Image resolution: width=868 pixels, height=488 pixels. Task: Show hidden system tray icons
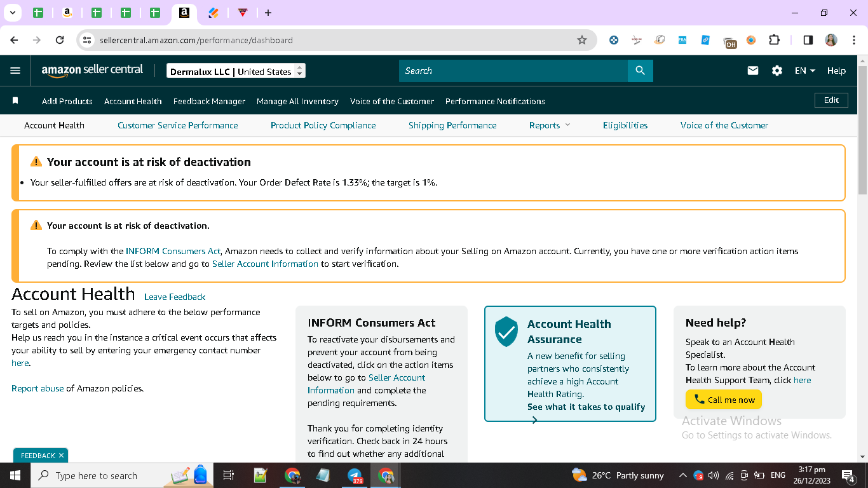[x=682, y=475]
